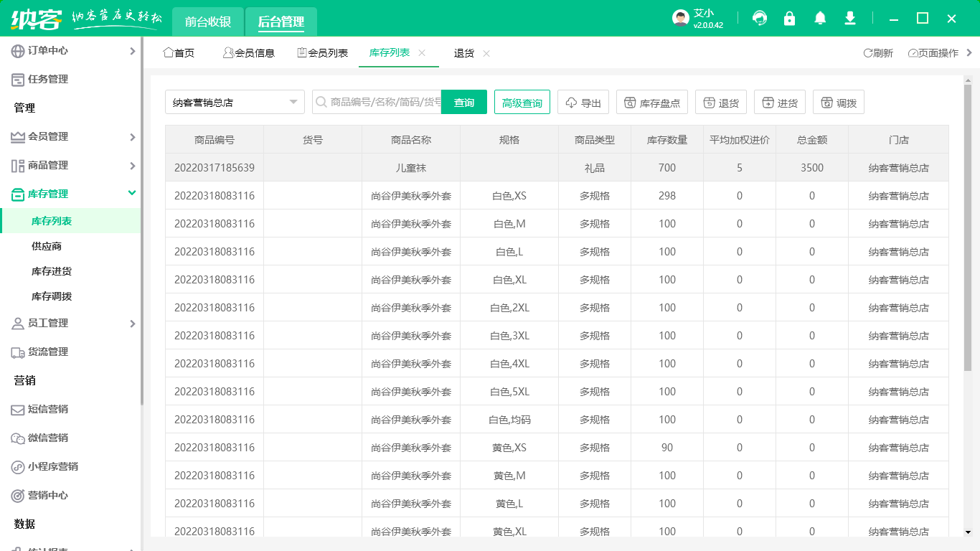The image size is (980, 551).
Task: Open the 退货 returns tool
Action: [720, 101]
